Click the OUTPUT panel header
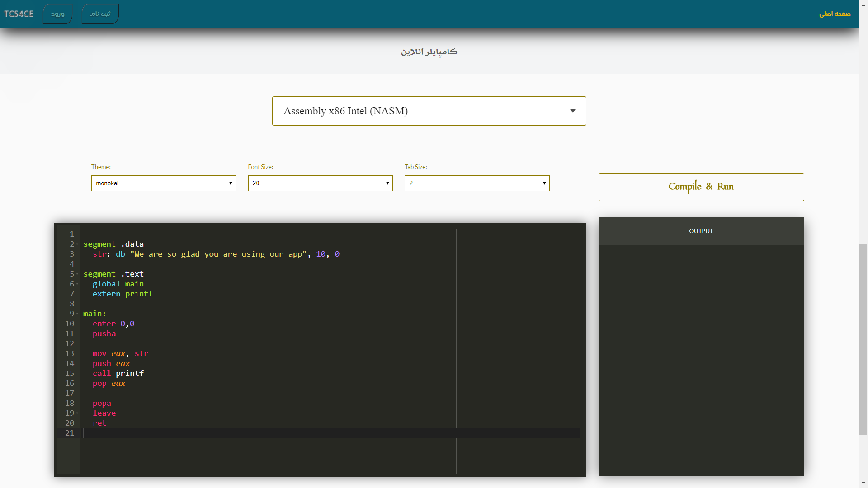This screenshot has width=868, height=488. 701,231
